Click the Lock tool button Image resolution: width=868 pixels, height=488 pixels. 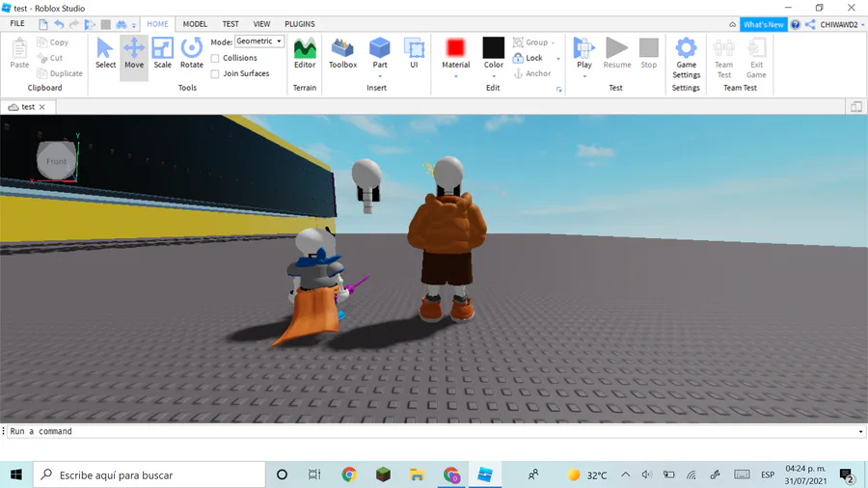pyautogui.click(x=528, y=58)
